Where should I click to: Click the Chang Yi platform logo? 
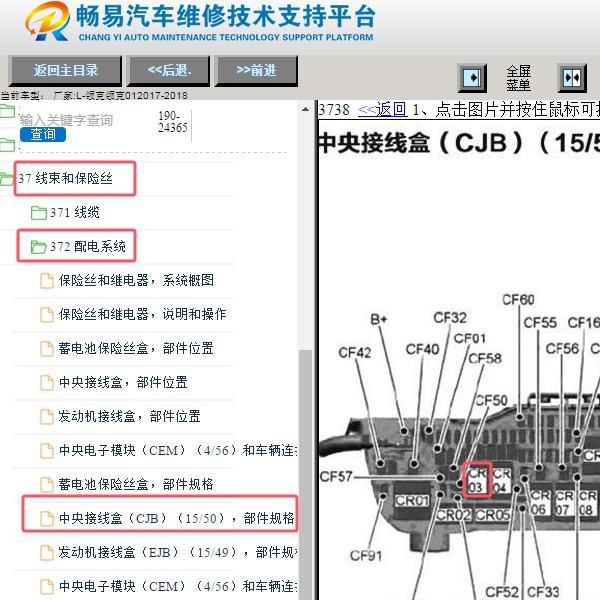(x=47, y=21)
